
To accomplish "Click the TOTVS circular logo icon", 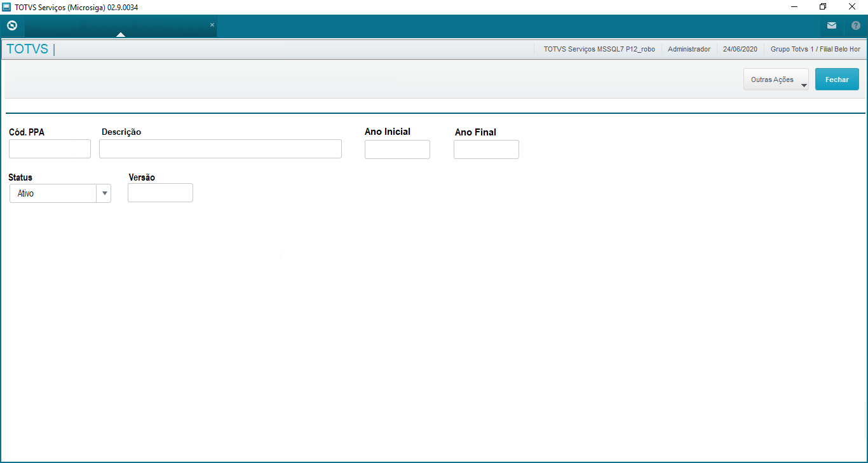I will (11, 26).
